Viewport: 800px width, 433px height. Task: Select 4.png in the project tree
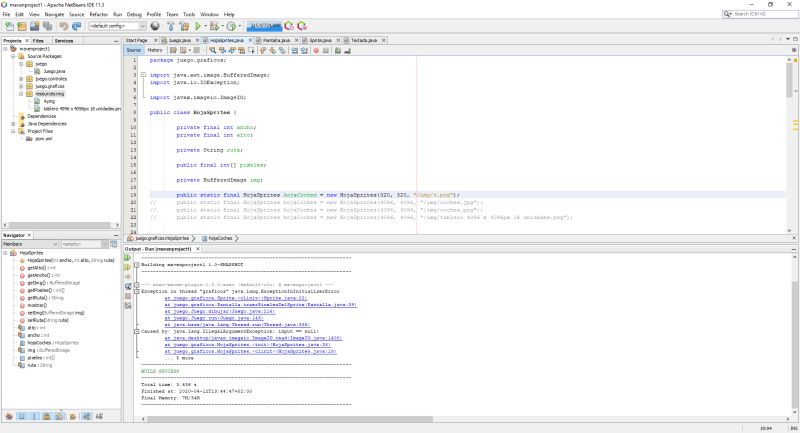coord(49,101)
